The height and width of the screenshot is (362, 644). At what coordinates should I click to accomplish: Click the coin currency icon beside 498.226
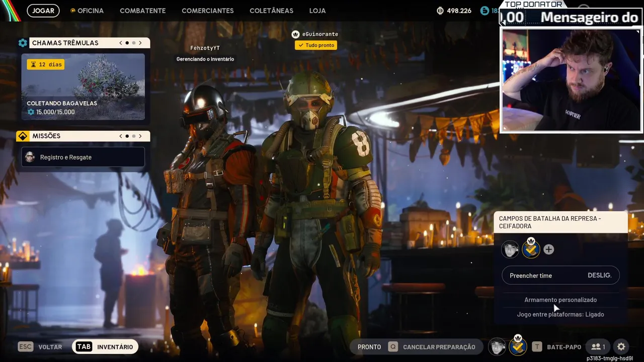click(x=440, y=11)
